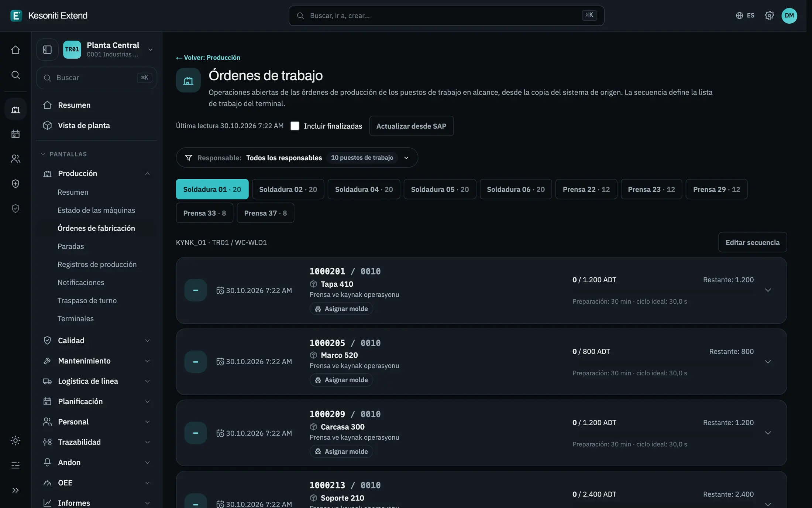
Task: Switch to Prensa 22 tab
Action: point(586,189)
